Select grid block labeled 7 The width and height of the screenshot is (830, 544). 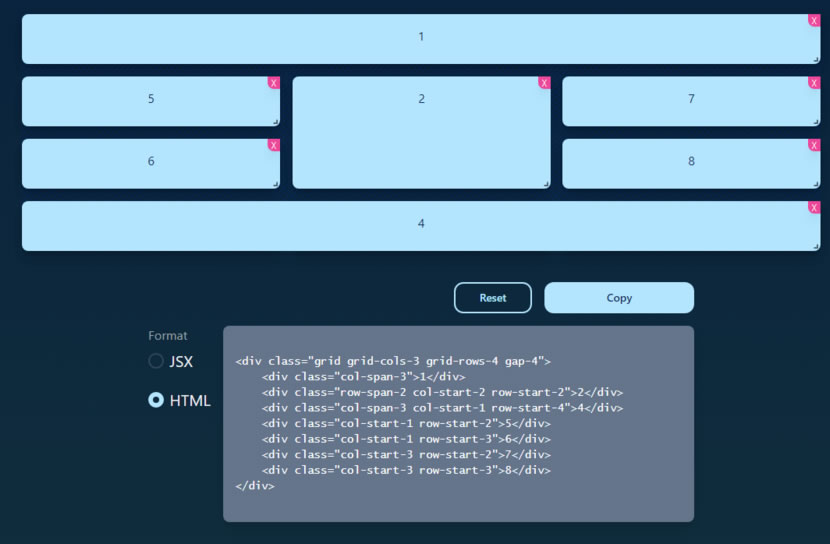[691, 101]
